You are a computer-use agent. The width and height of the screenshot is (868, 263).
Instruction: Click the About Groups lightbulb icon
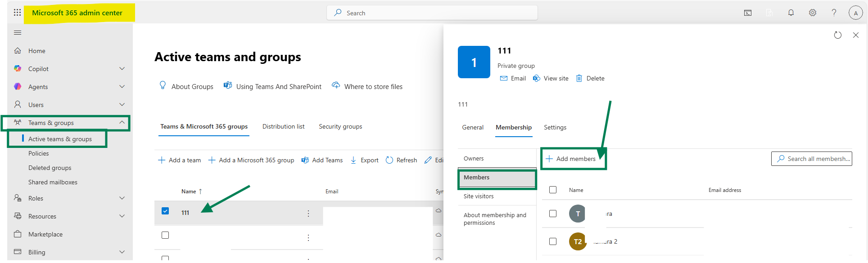[163, 85]
